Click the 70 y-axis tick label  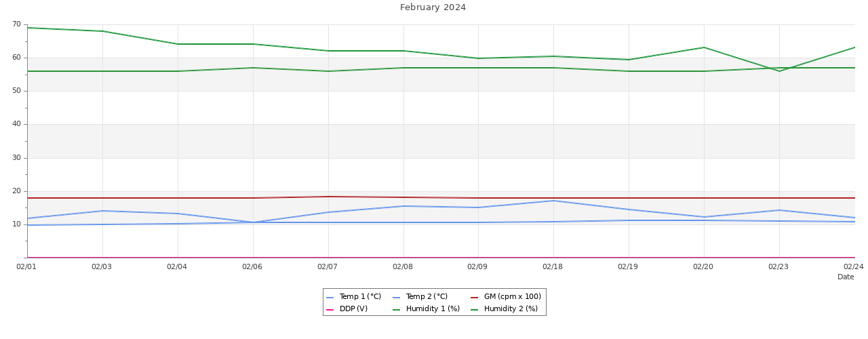pyautogui.click(x=16, y=24)
